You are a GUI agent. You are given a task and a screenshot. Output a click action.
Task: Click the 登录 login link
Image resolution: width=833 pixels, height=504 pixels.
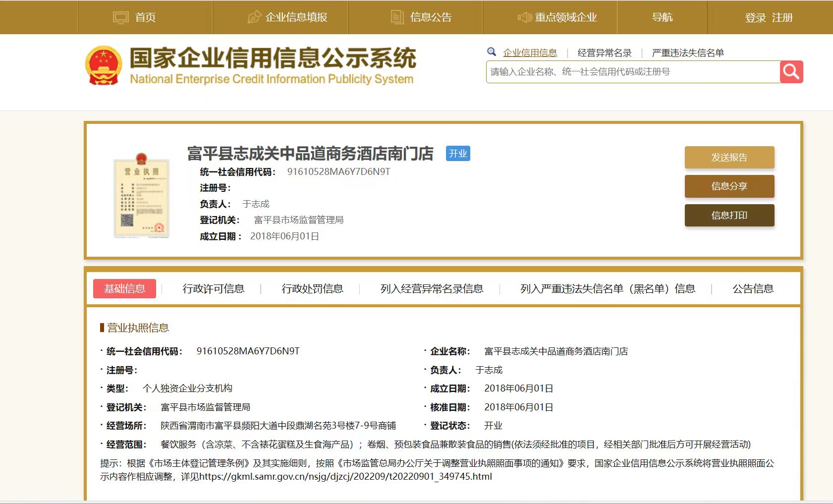coord(755,18)
